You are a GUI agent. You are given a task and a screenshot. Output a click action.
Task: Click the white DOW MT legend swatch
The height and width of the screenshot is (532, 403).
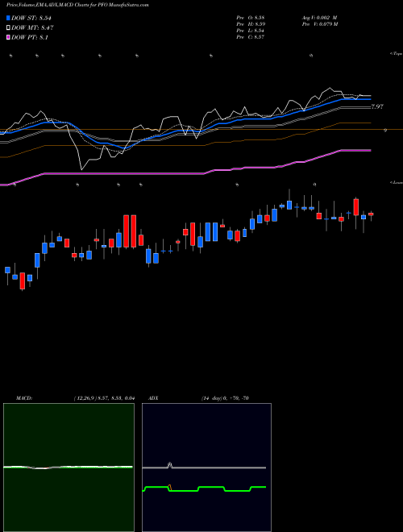pyautogui.click(x=8, y=28)
